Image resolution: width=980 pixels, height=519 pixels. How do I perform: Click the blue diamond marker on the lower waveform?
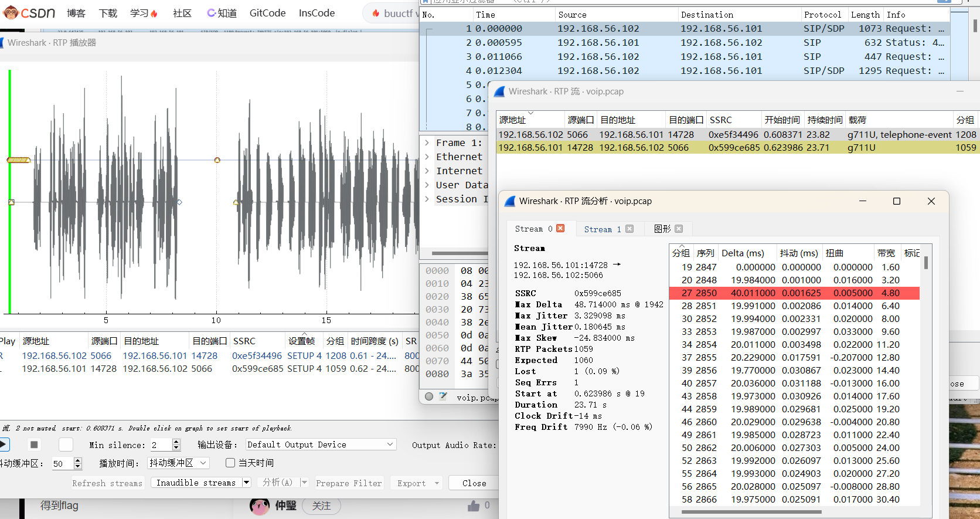tap(179, 202)
